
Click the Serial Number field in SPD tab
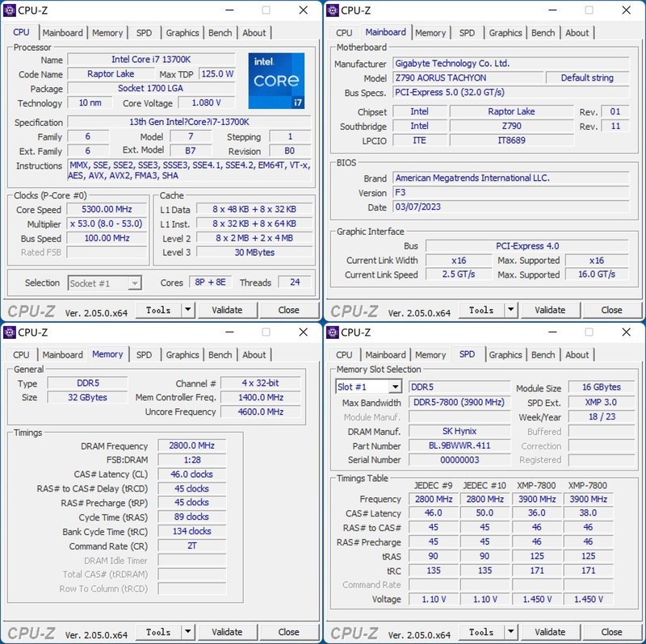point(461,459)
